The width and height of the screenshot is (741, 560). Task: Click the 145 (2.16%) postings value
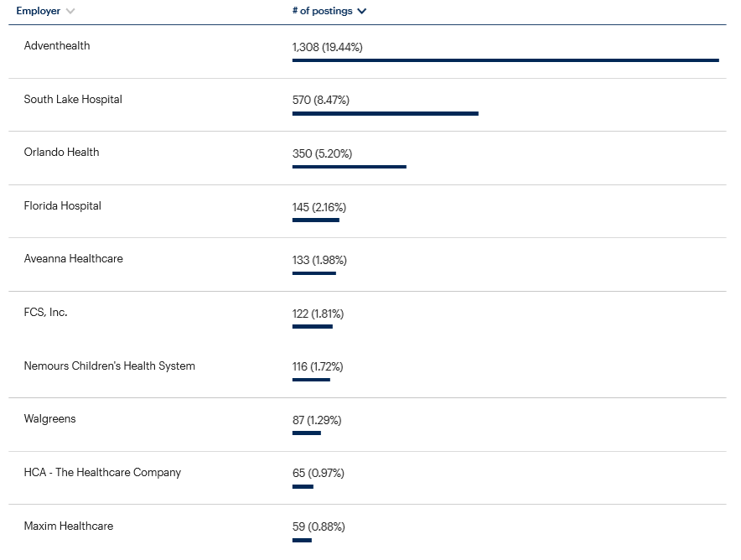[x=319, y=207]
